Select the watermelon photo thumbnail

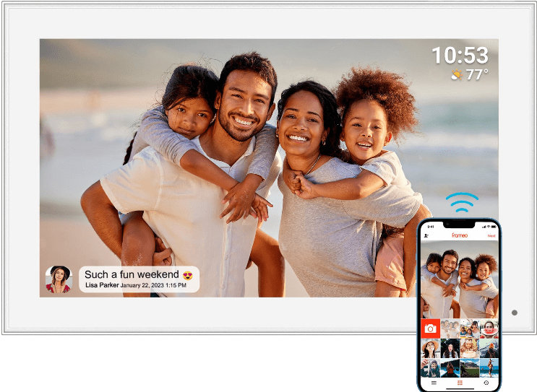click(489, 328)
